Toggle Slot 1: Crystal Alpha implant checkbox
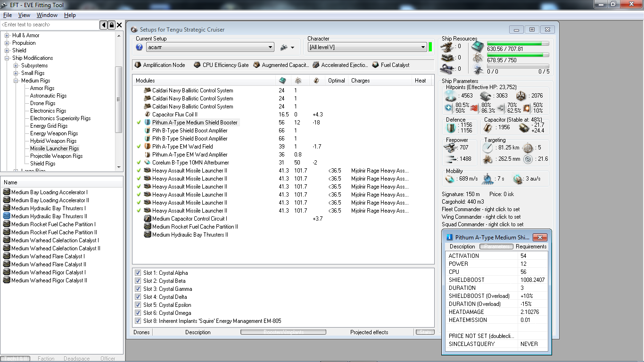The width and height of the screenshot is (644, 362). click(138, 273)
